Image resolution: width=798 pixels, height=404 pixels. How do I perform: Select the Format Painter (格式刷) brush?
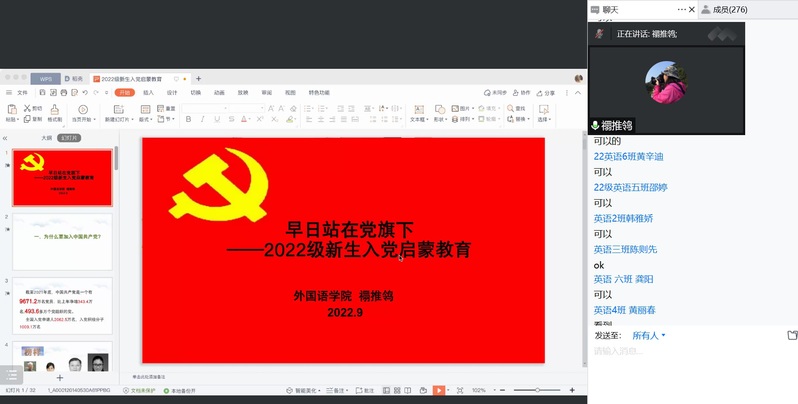coord(54,109)
